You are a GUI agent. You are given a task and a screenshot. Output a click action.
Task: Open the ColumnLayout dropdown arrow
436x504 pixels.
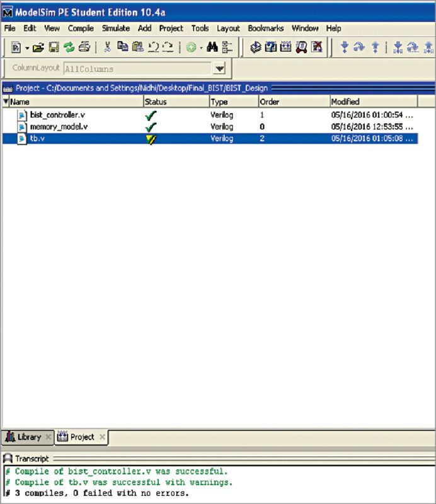pos(219,69)
